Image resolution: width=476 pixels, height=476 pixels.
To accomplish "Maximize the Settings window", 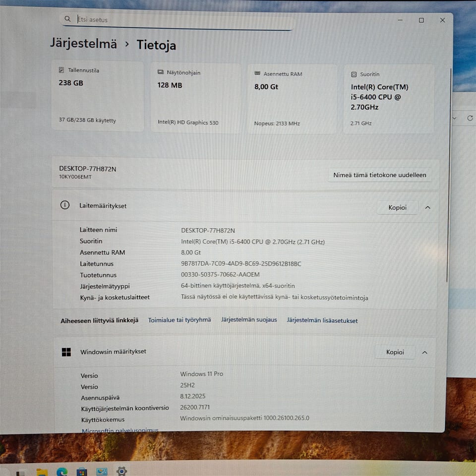I will [421, 20].
